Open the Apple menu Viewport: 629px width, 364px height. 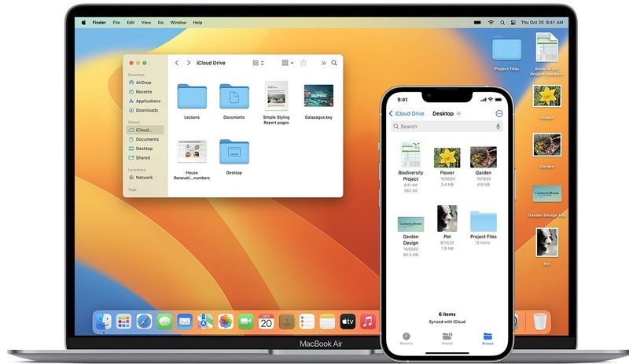[x=83, y=23]
